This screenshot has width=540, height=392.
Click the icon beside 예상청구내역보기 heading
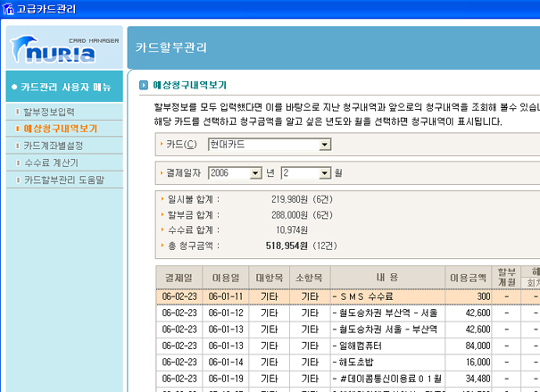pyautogui.click(x=143, y=87)
